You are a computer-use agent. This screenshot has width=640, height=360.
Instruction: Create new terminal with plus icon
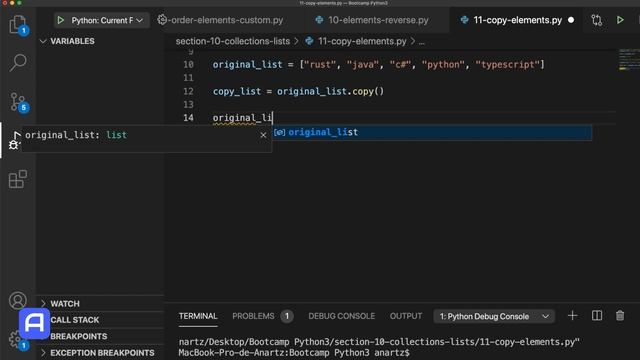point(572,316)
